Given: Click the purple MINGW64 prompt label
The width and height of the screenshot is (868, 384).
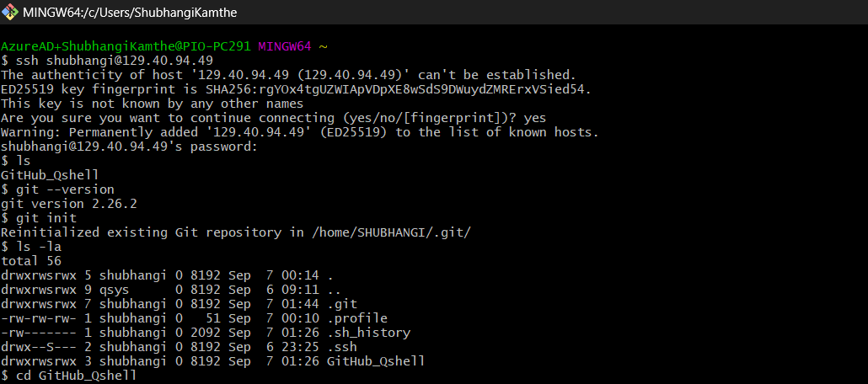Looking at the screenshot, I should pyautogui.click(x=285, y=45).
